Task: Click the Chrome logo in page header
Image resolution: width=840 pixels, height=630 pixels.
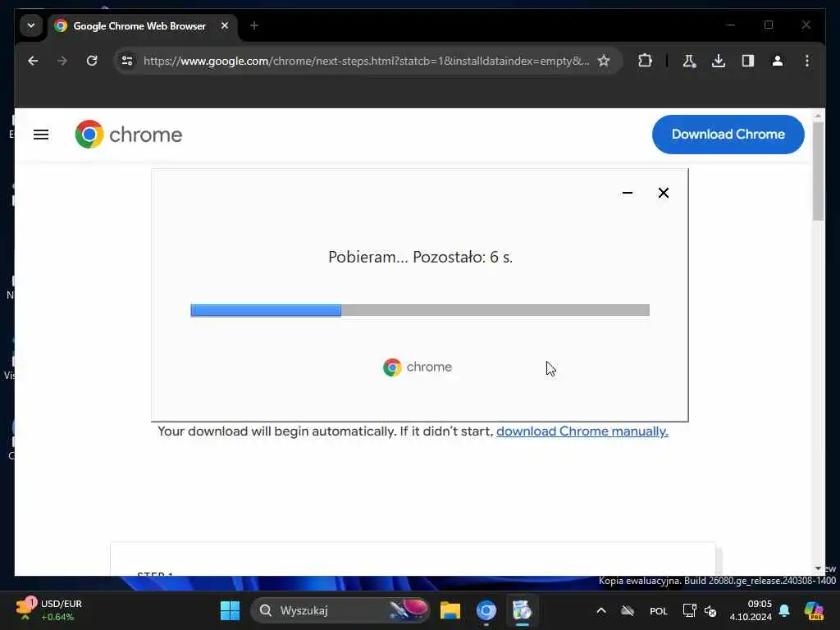Action: point(129,135)
